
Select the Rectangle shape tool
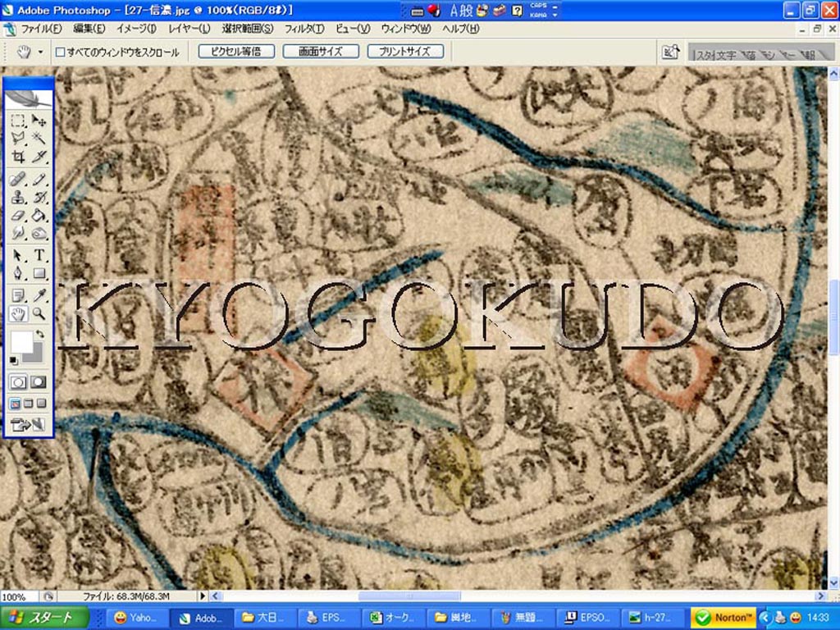tap(39, 274)
